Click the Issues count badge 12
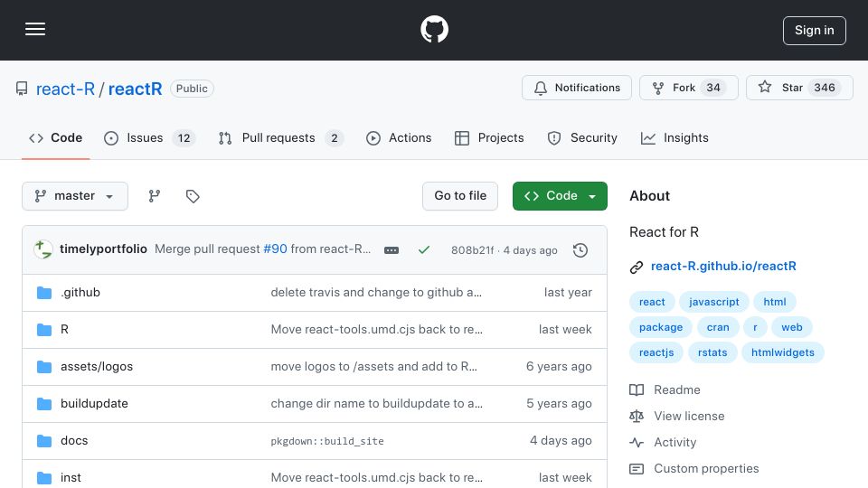The width and height of the screenshot is (868, 488). click(x=184, y=138)
